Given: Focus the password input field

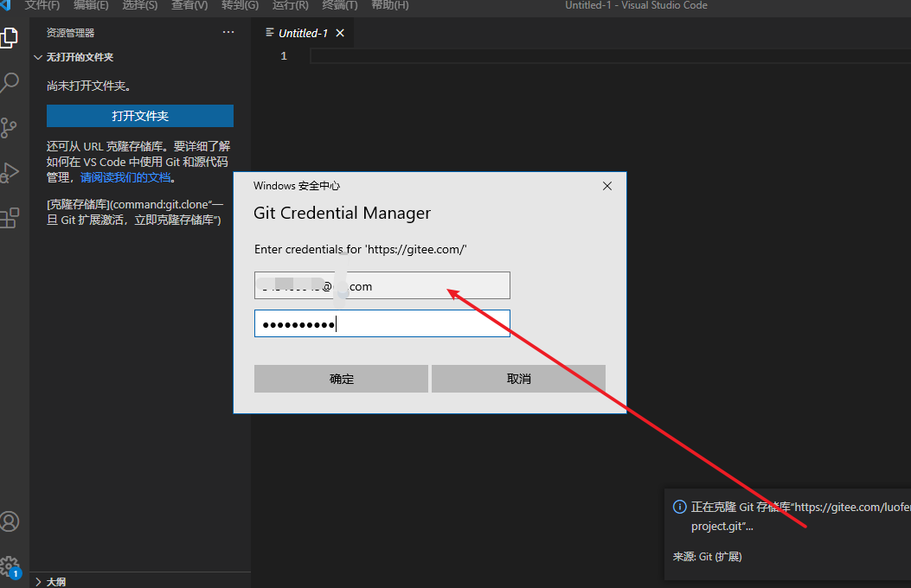Looking at the screenshot, I should coord(382,323).
